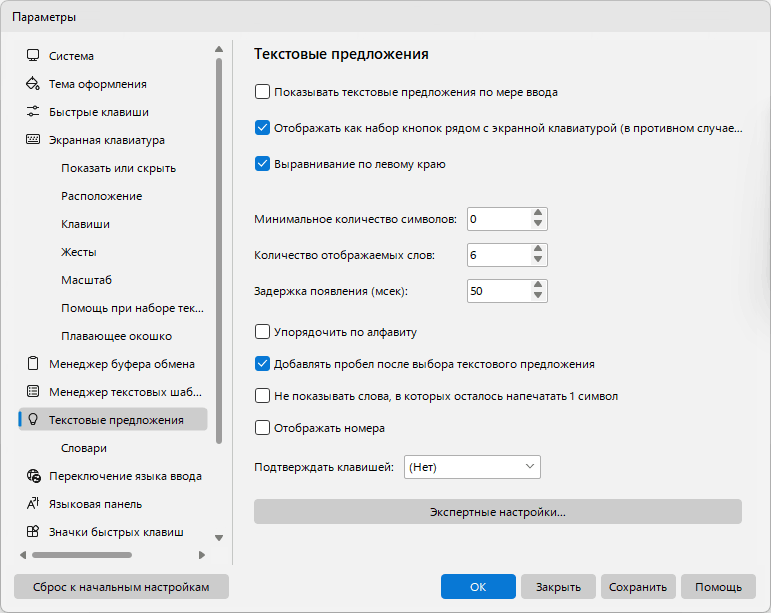Decrease Минимальное количество символов value

tap(538, 224)
